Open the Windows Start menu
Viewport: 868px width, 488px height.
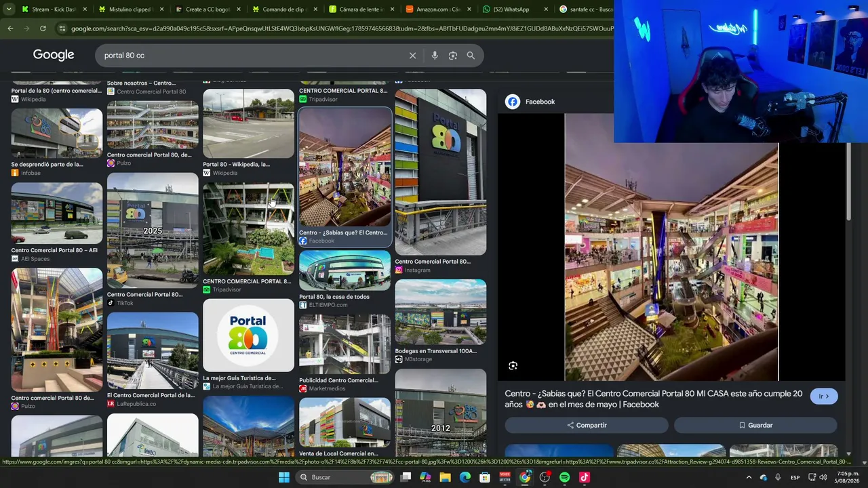click(x=284, y=477)
